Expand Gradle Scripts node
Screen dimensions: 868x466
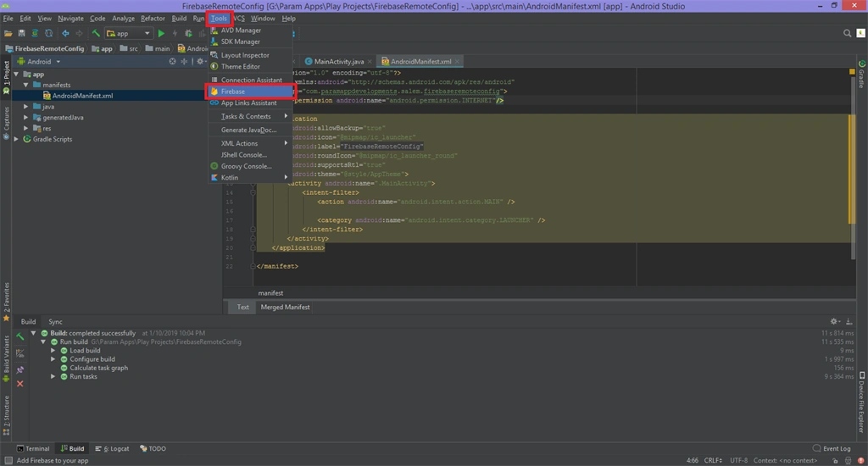pos(16,139)
